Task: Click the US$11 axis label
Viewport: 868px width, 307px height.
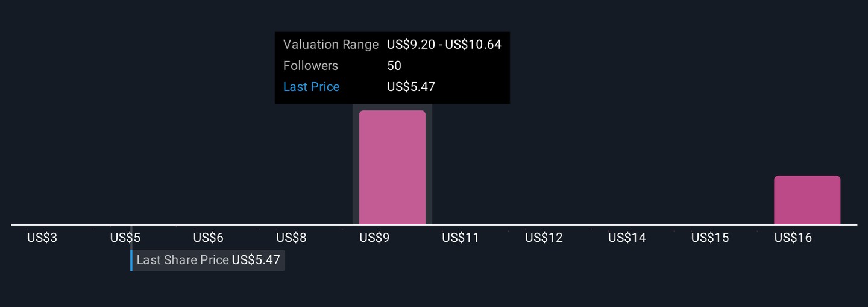Action: pos(461,238)
